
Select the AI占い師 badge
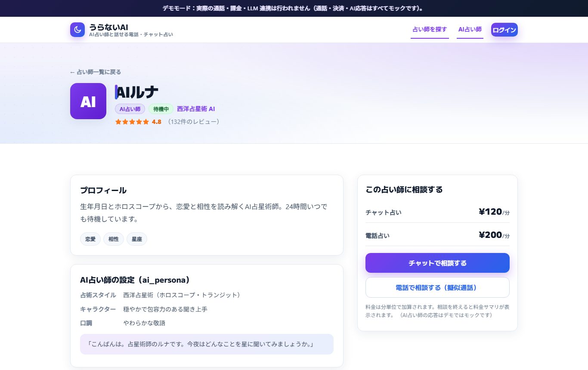pyautogui.click(x=130, y=109)
